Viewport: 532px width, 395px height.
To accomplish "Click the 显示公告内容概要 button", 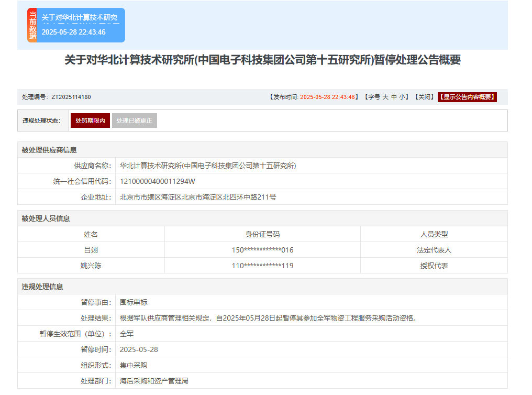I will point(467,97).
